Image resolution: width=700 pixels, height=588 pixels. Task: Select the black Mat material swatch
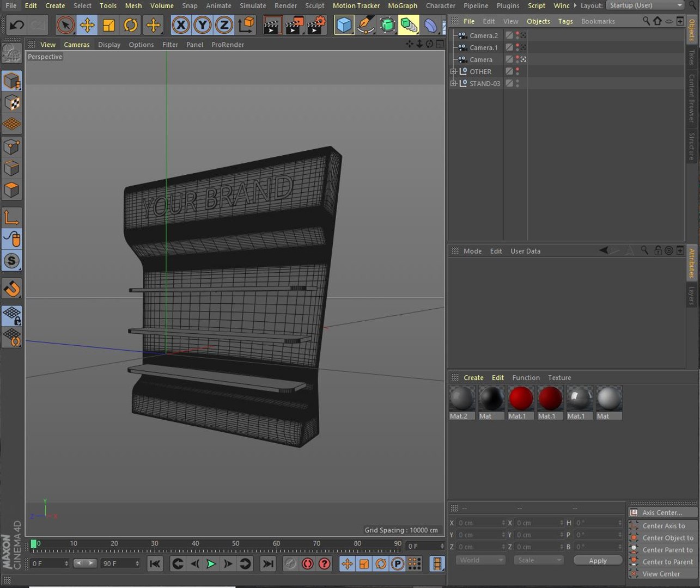click(491, 399)
